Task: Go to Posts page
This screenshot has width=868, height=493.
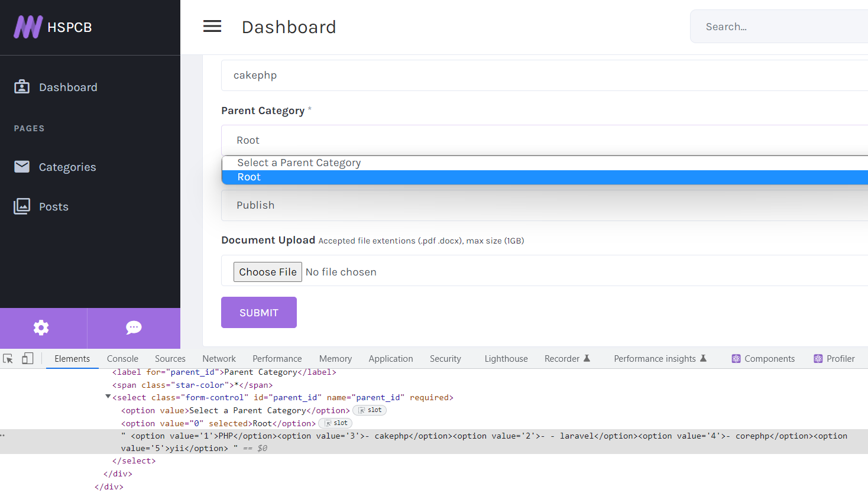Action: tap(54, 207)
